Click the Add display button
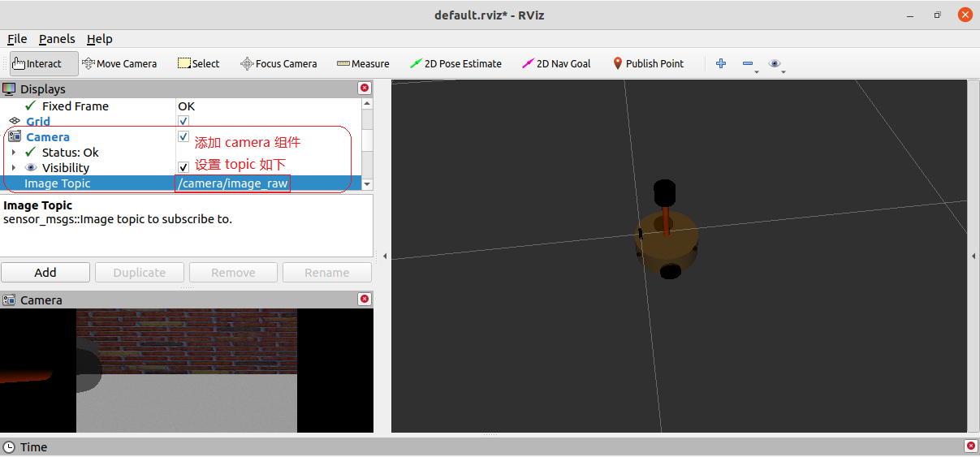980x457 pixels. coord(45,273)
